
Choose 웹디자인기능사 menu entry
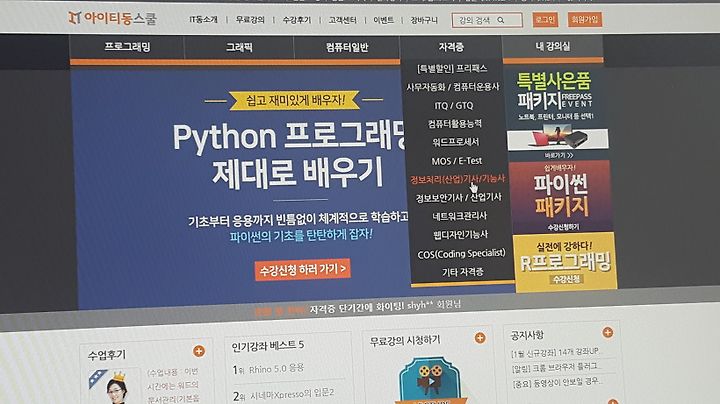pyautogui.click(x=461, y=235)
